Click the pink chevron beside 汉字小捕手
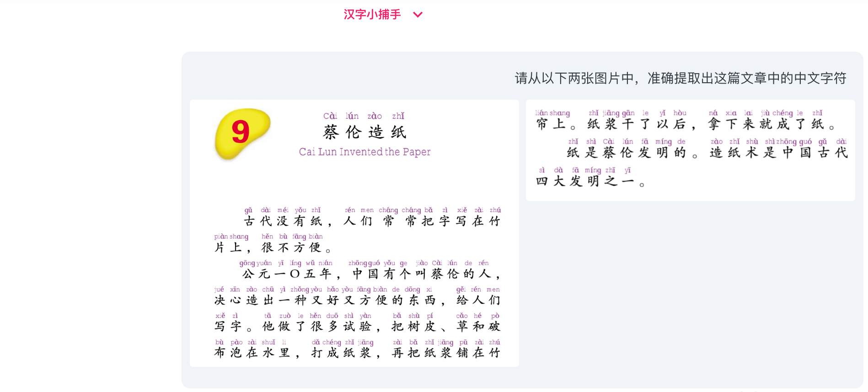This screenshot has height=392, width=868. tap(418, 15)
